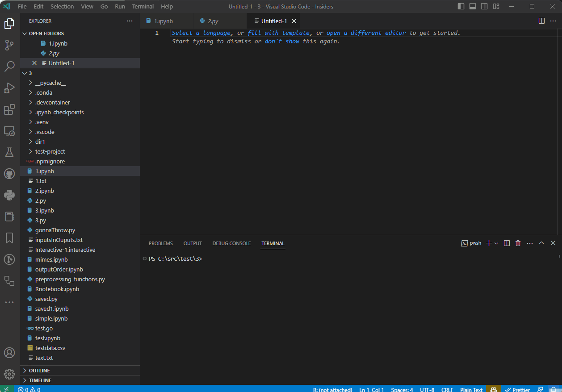Open remote window indicator in status bar

(6, 389)
